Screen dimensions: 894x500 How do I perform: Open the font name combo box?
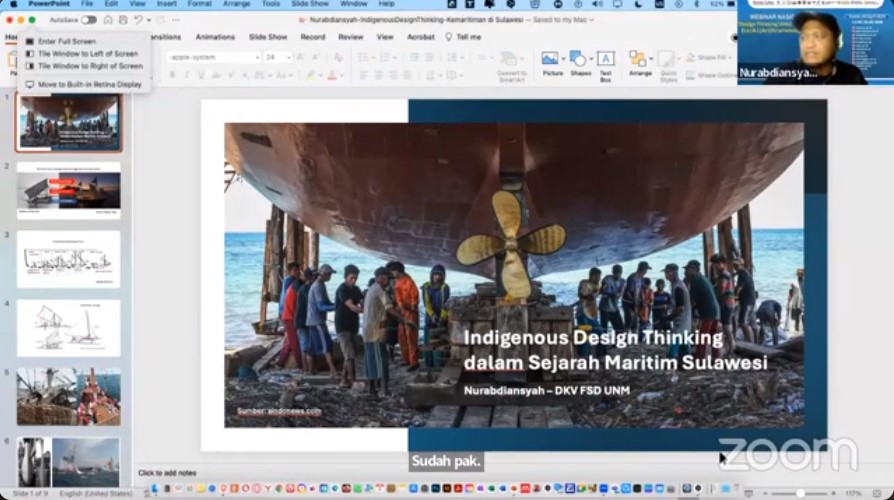click(213, 57)
